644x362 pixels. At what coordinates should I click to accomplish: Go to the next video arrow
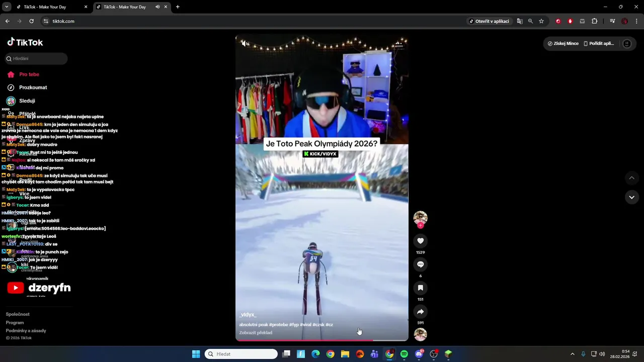click(632, 197)
